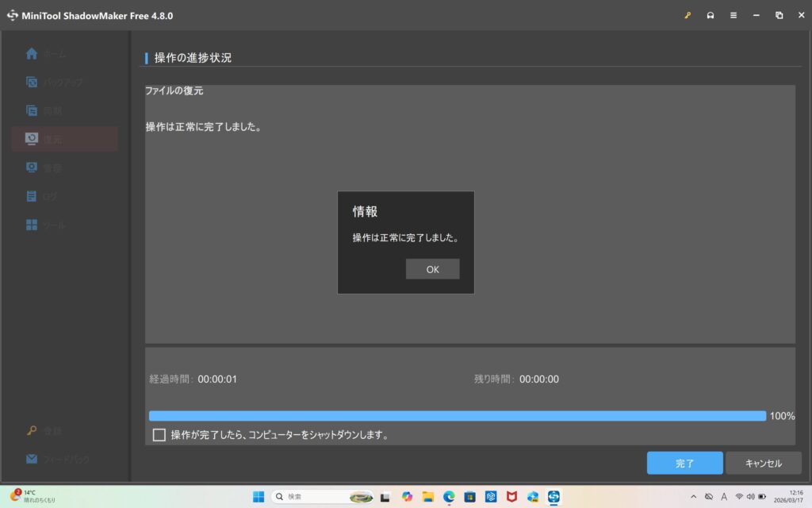Open the hamburger menu in title bar
This screenshot has width=812, height=508.
point(733,15)
